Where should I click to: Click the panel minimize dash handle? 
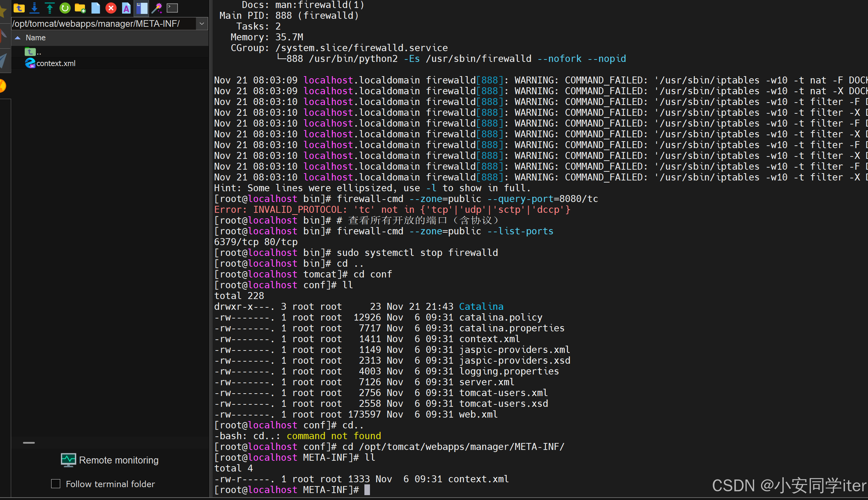[29, 443]
